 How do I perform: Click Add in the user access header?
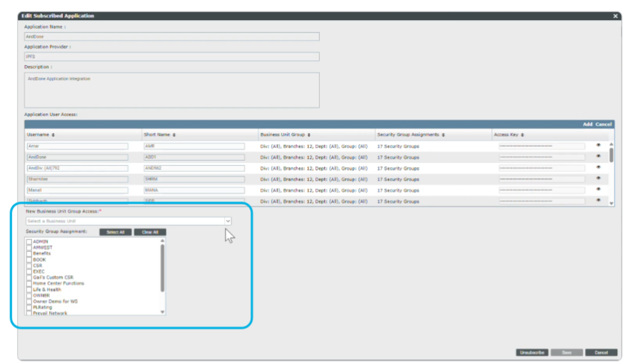(x=587, y=124)
